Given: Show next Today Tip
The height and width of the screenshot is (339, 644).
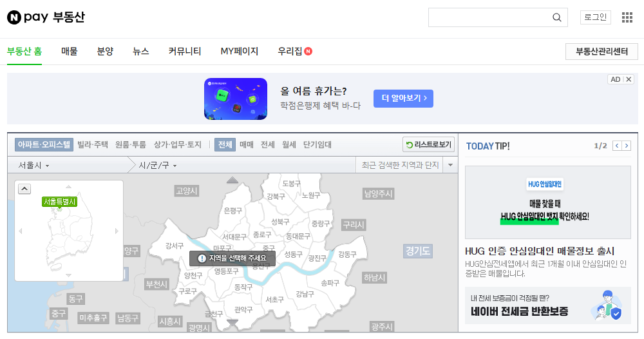Looking at the screenshot, I should click(627, 146).
